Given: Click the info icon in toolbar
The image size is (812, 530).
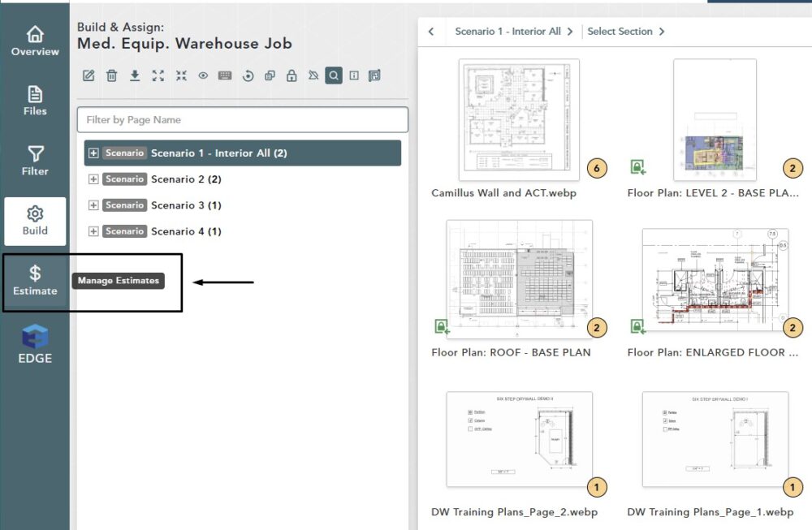Looking at the screenshot, I should tap(354, 75).
